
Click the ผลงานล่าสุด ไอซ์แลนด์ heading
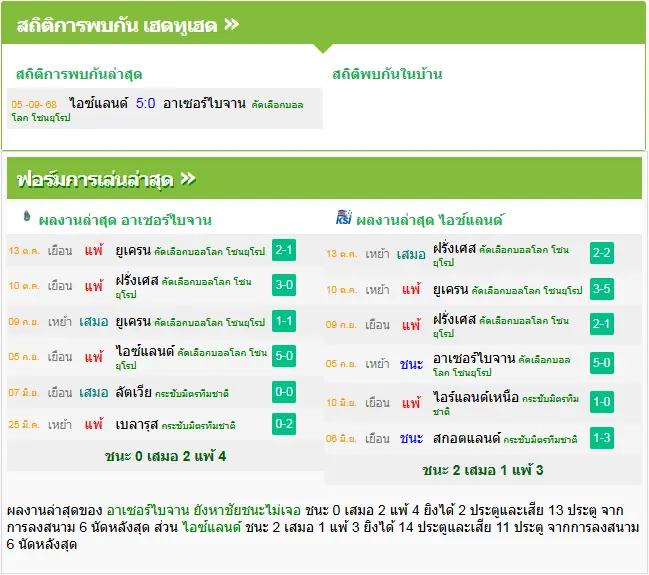430,220
